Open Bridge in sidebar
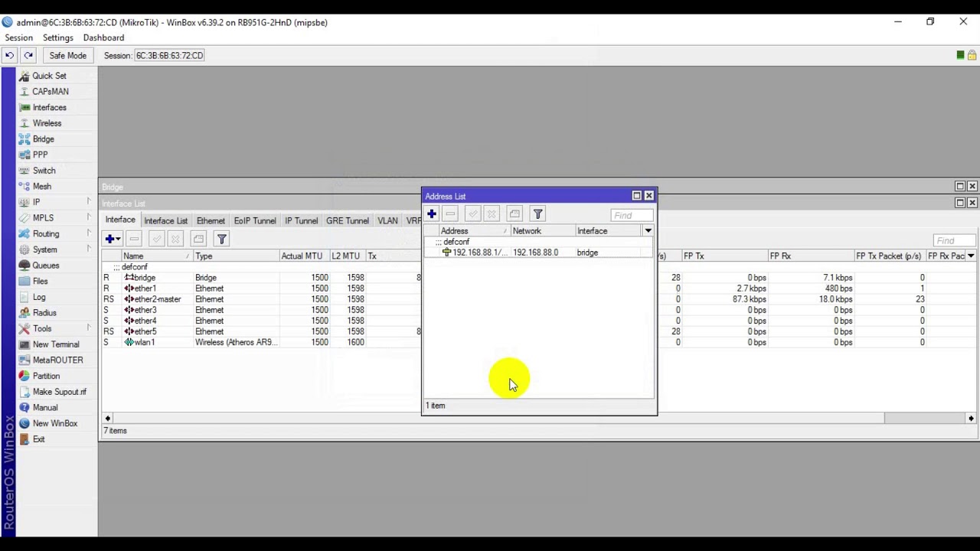Image resolution: width=980 pixels, height=551 pixels. tap(43, 139)
